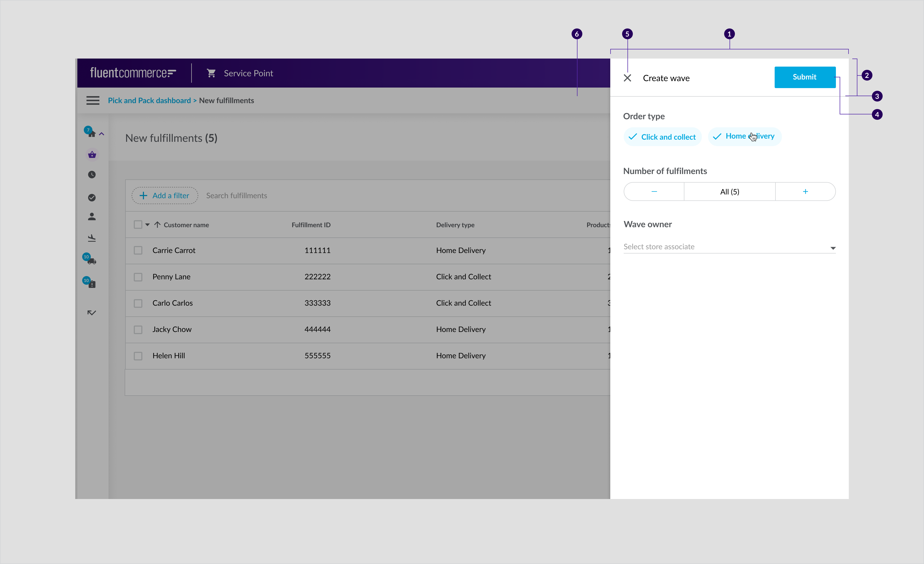Open Select store associate dropdown
924x564 pixels.
[729, 247]
